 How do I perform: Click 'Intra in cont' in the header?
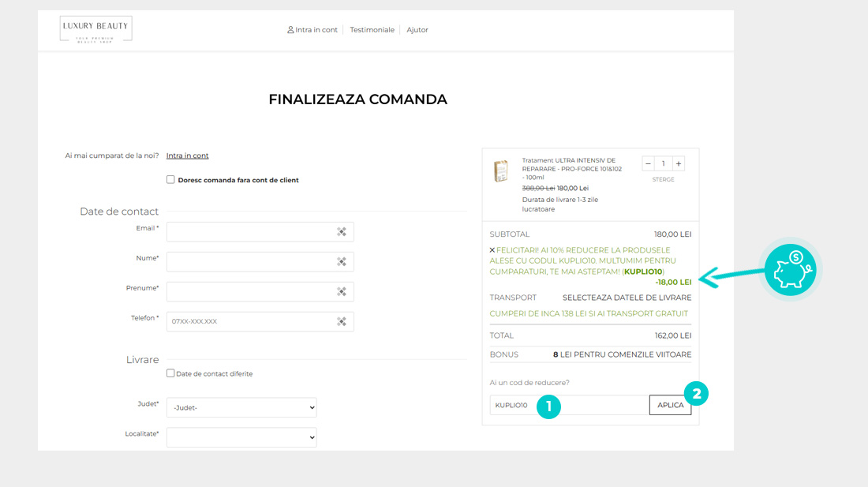coord(312,30)
